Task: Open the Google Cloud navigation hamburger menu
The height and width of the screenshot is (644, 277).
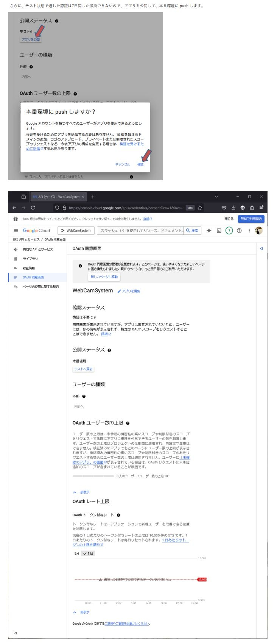Action: tap(16, 231)
